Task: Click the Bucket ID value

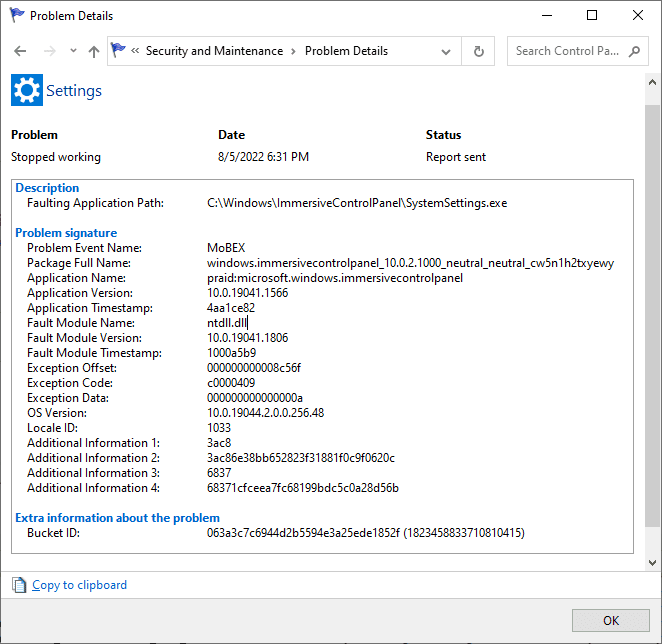Action: (366, 533)
